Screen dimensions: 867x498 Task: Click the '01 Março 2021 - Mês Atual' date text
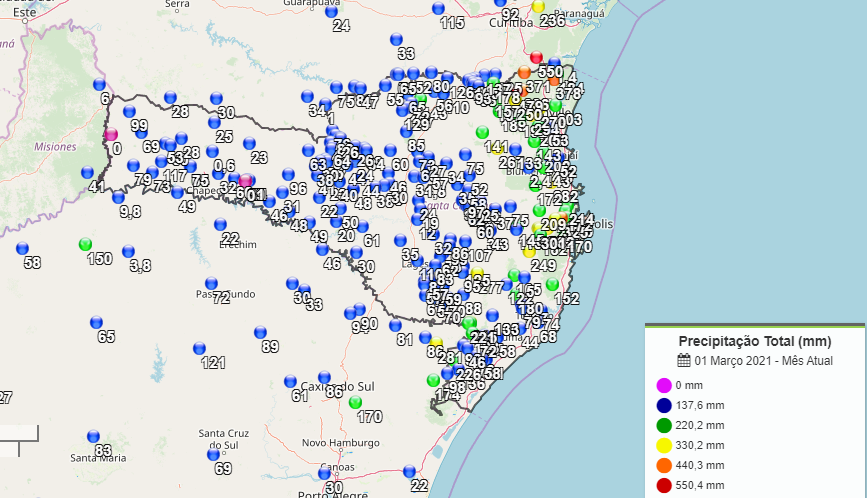(764, 361)
